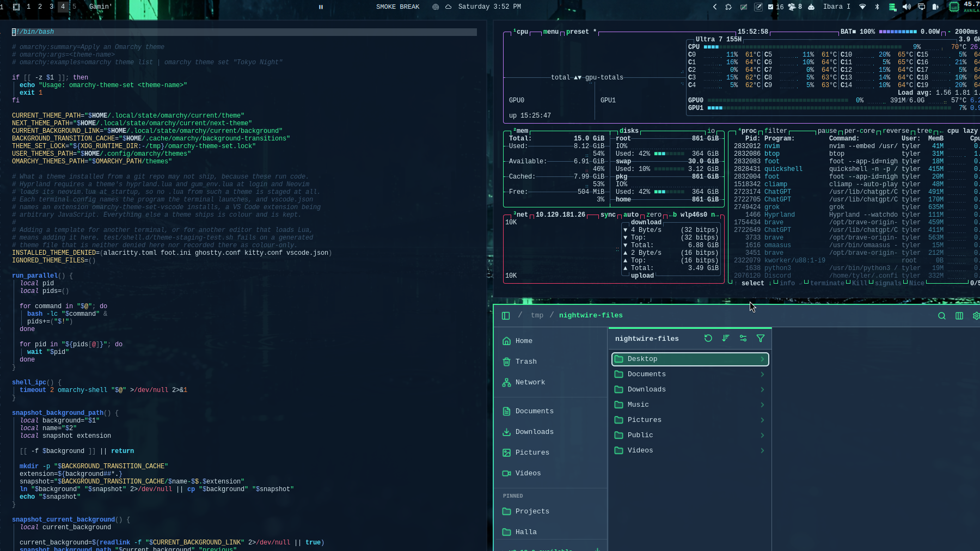Open the pinned Projects folder
Viewport: 980px width, 551px height.
click(x=551, y=511)
